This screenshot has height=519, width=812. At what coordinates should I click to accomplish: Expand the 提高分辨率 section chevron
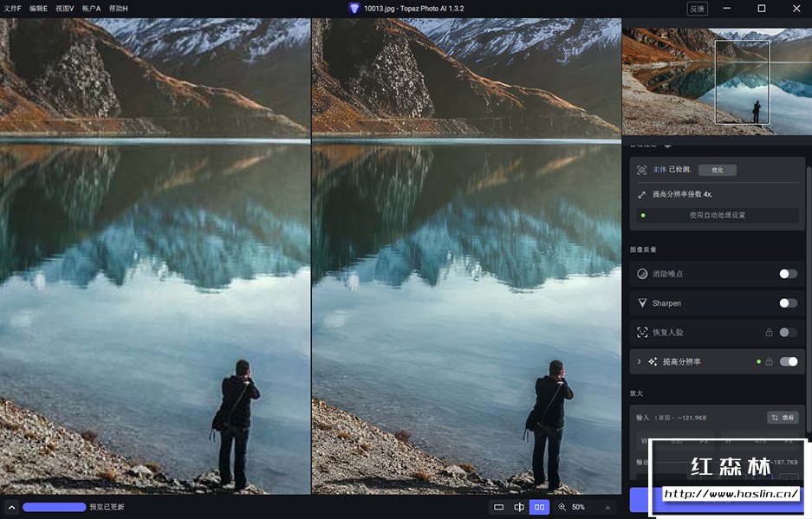(639, 361)
